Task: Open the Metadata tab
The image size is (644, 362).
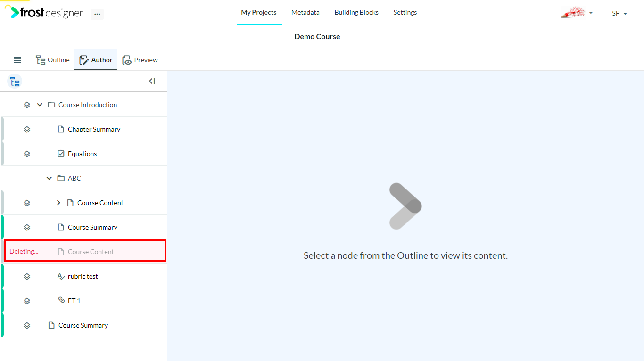Action: coord(305,12)
